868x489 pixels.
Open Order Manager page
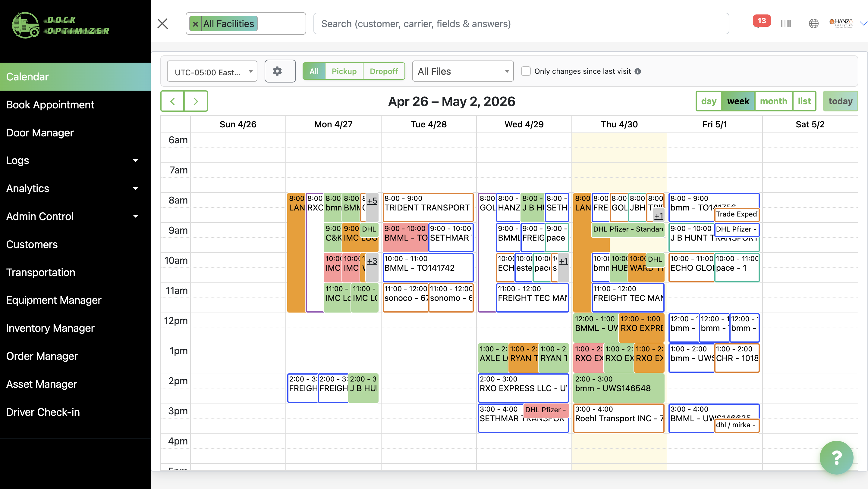[x=75, y=356]
